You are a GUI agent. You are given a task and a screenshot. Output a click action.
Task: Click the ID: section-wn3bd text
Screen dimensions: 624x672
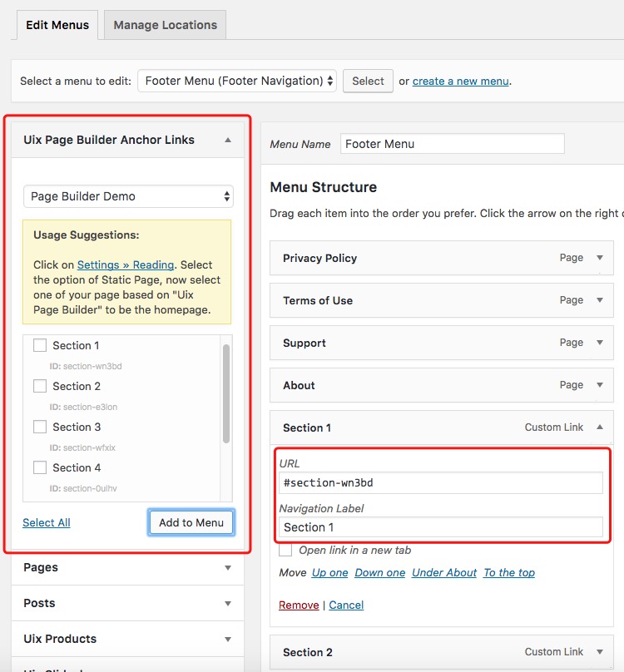point(86,366)
